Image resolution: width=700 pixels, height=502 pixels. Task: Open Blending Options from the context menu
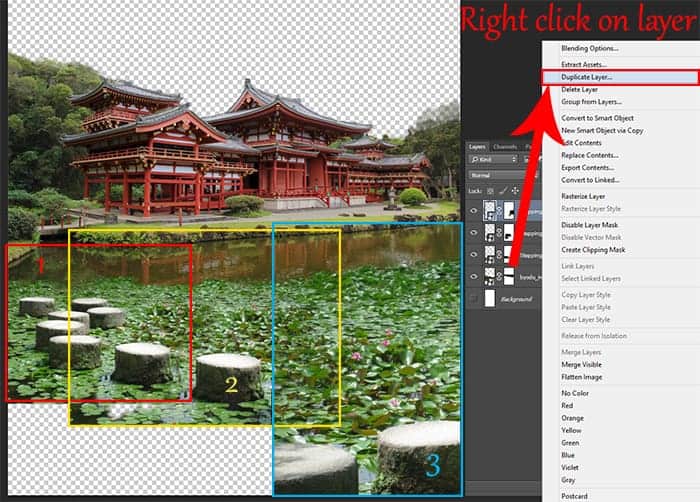click(x=589, y=48)
